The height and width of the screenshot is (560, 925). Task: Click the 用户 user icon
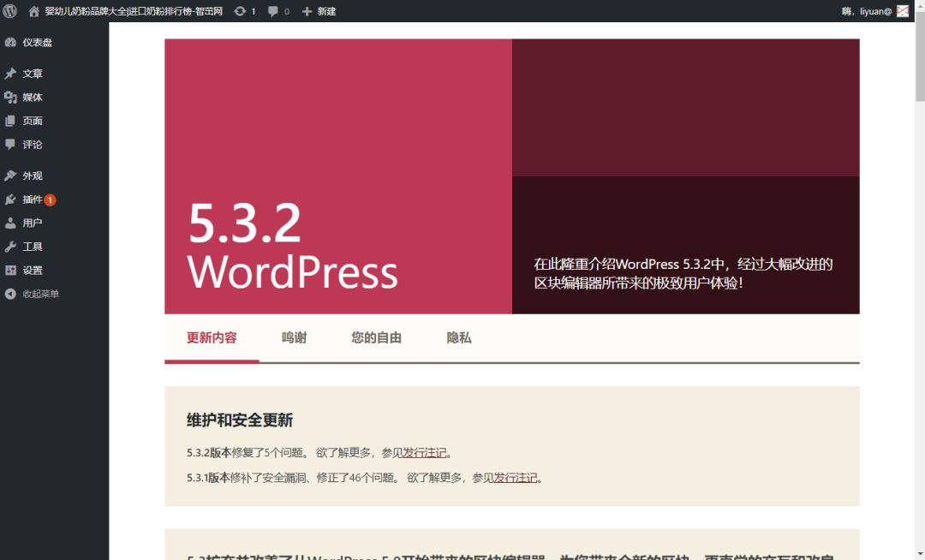pos(10,223)
